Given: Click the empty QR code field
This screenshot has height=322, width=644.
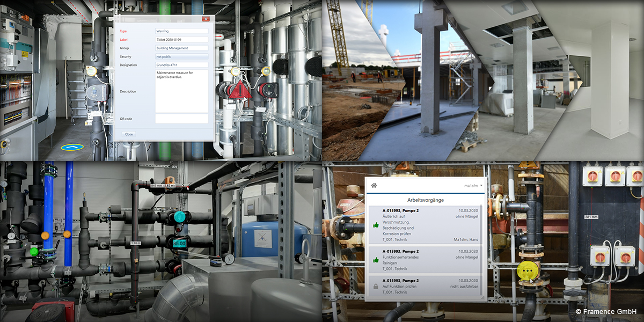Looking at the screenshot, I should coord(181,119).
